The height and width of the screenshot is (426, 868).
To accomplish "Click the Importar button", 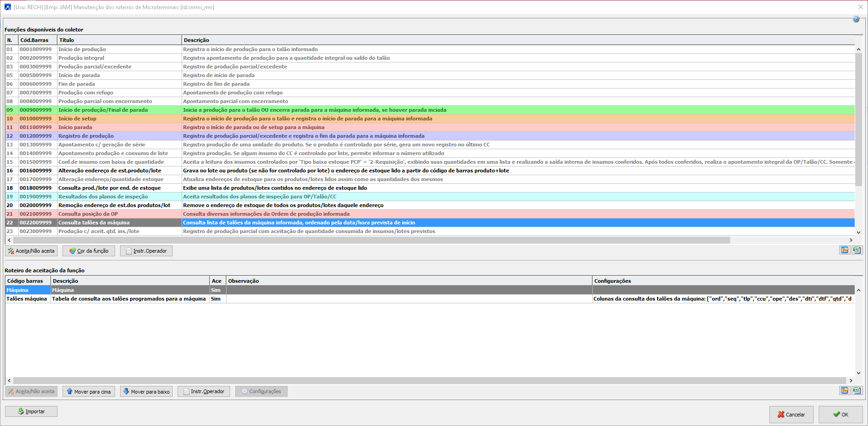I will click(31, 411).
